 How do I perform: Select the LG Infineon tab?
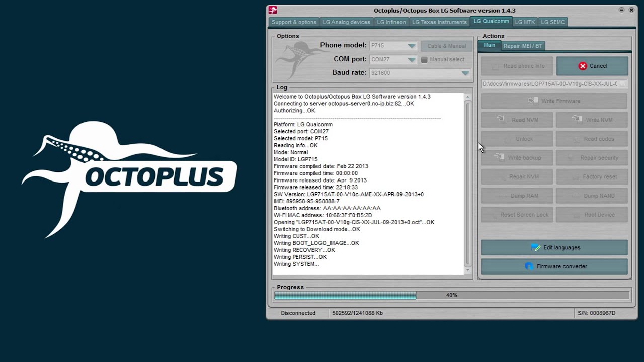[x=391, y=22]
